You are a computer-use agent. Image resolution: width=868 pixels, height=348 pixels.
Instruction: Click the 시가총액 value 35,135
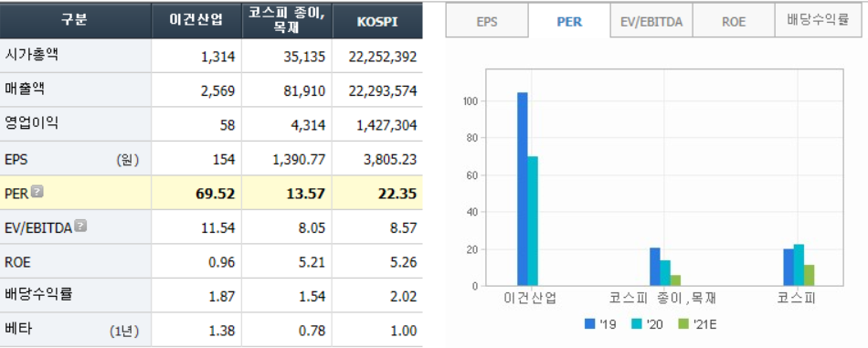coord(305,57)
